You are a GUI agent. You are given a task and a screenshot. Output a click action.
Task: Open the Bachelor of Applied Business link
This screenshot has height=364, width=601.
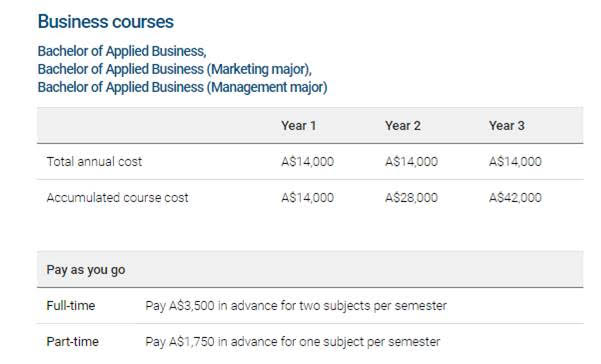coord(122,51)
